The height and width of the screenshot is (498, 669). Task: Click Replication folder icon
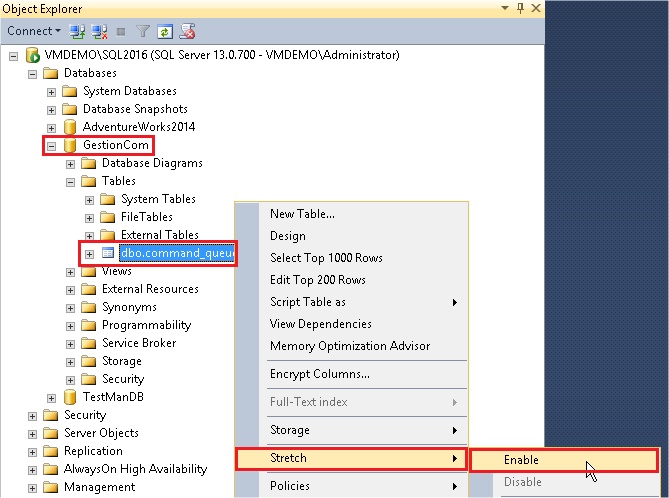[50, 451]
